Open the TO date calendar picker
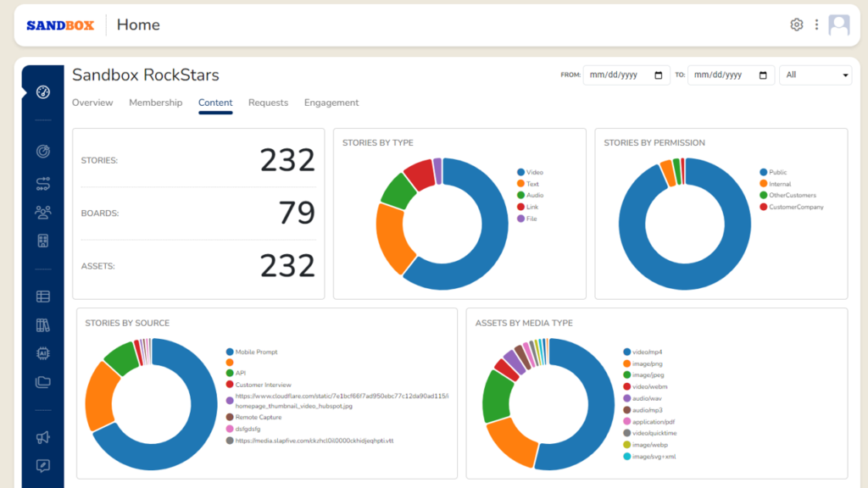The height and width of the screenshot is (488, 868). click(x=762, y=75)
